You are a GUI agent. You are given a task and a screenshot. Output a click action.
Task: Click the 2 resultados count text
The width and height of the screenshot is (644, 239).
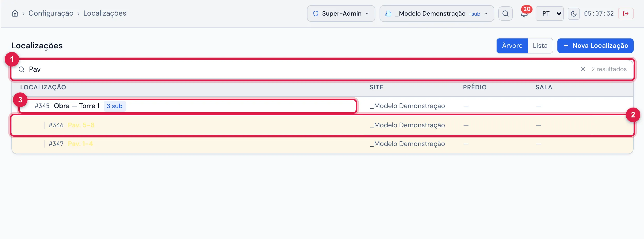pos(609,69)
